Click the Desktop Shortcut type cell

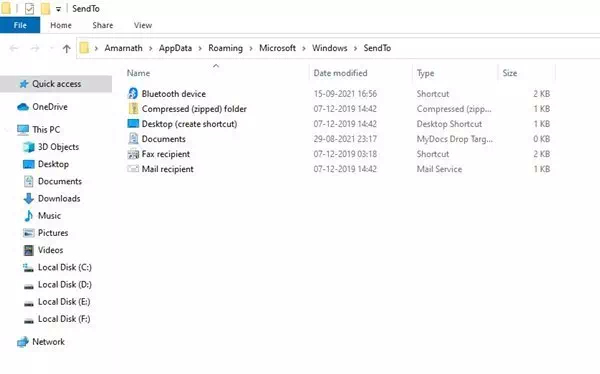tap(449, 124)
